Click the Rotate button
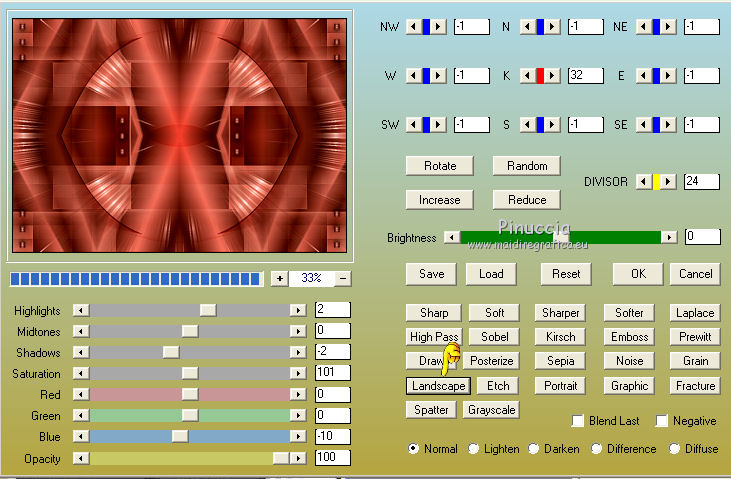 click(x=440, y=166)
